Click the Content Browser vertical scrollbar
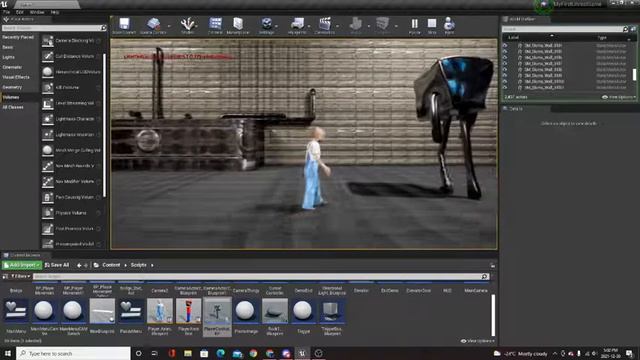The height and width of the screenshot is (360, 640). pyautogui.click(x=493, y=315)
